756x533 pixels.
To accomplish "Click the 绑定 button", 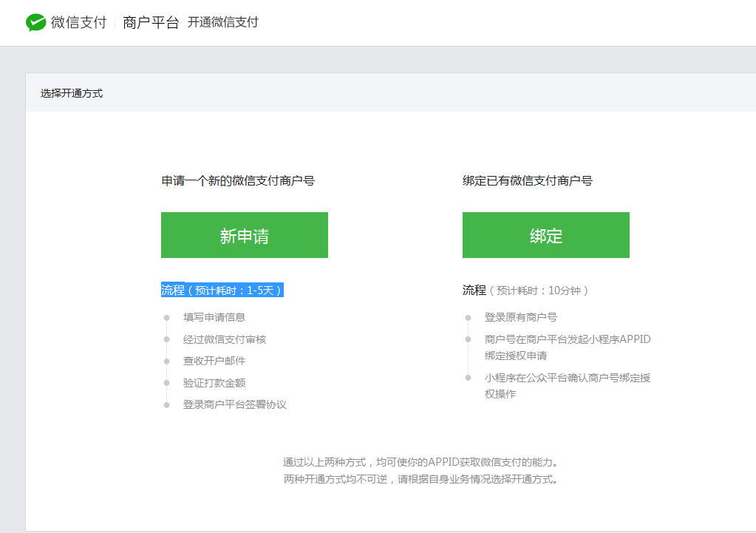I will (x=545, y=235).
